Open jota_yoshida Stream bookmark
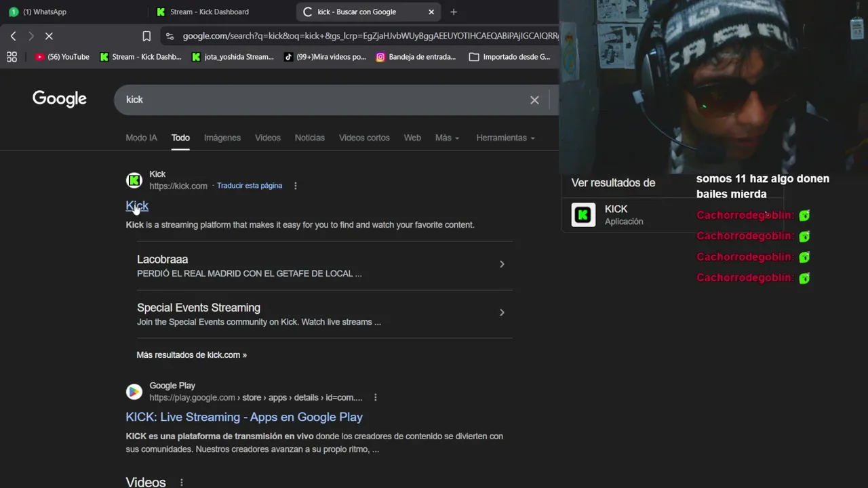The image size is (868, 488). 233,57
